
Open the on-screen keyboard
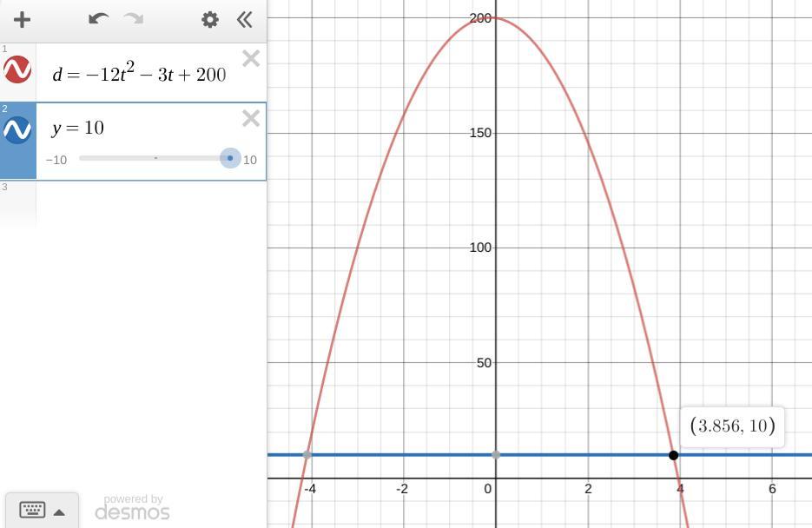(32, 510)
